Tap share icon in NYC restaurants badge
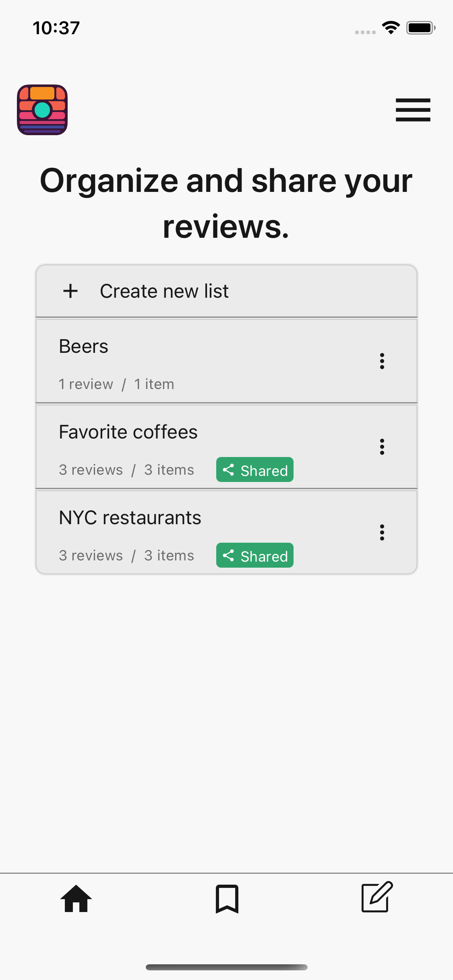 228,555
